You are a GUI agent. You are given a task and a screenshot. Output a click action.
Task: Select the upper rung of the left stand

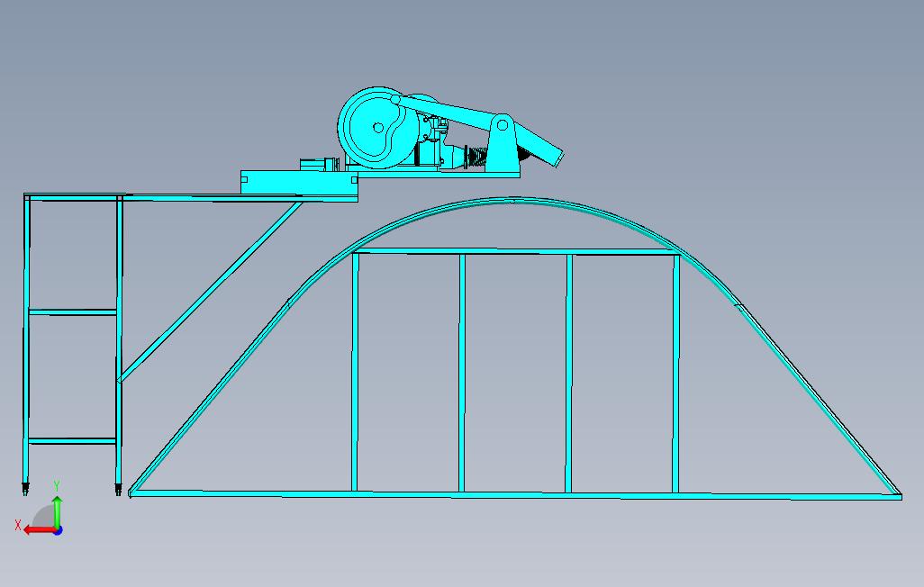[x=72, y=312]
